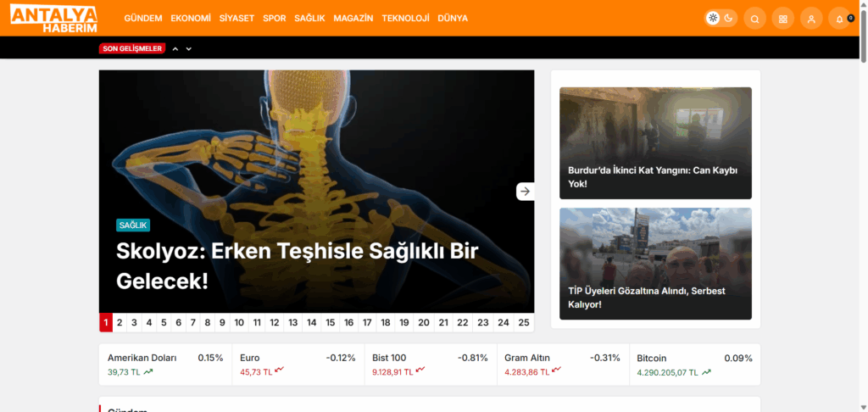
Task: Click the -0.81% Bist change
Action: (473, 358)
